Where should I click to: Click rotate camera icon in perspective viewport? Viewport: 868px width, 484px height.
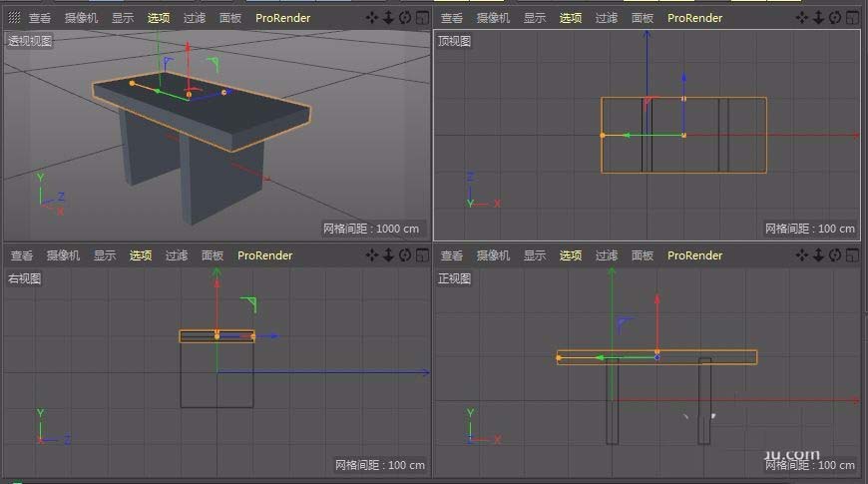[x=404, y=18]
